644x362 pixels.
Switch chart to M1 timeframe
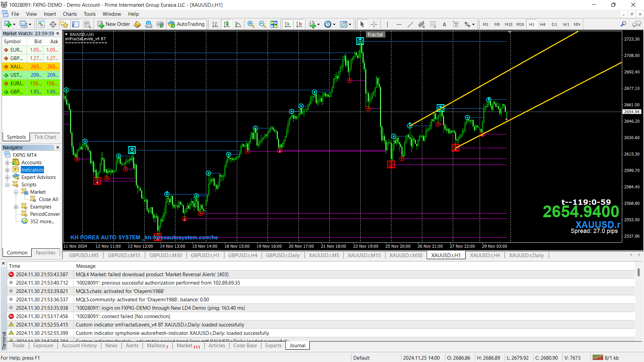[486, 24]
